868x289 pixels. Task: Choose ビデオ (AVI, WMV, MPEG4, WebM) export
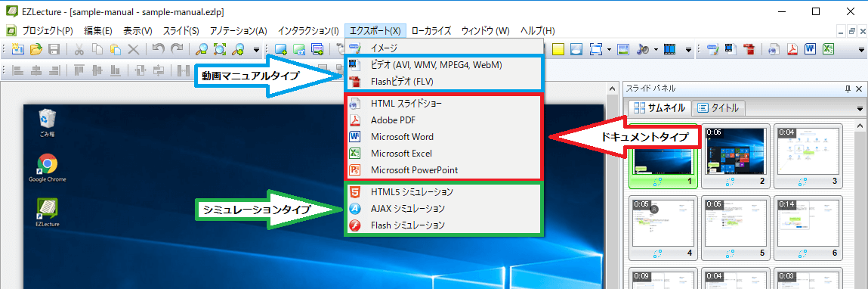443,66
